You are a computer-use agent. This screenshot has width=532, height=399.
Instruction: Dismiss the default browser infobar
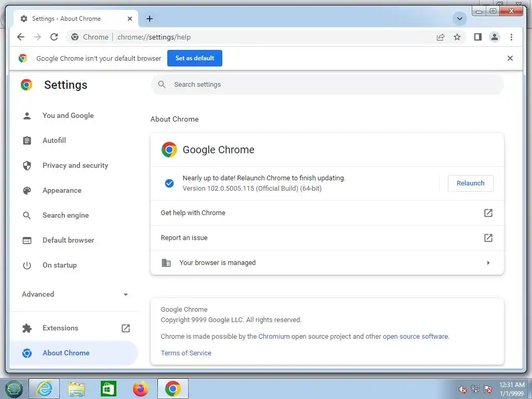(x=510, y=58)
